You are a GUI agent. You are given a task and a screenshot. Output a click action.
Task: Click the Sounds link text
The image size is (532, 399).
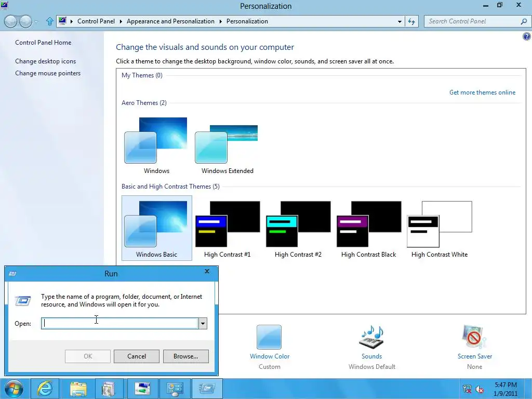pos(371,356)
